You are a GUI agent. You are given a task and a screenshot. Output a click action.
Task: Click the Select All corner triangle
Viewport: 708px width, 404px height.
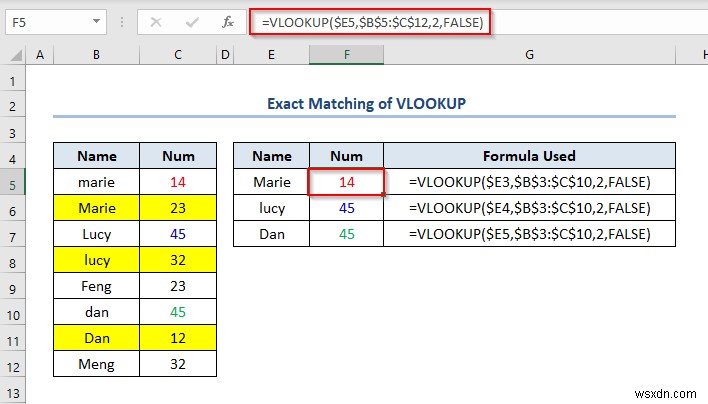pyautogui.click(x=16, y=55)
